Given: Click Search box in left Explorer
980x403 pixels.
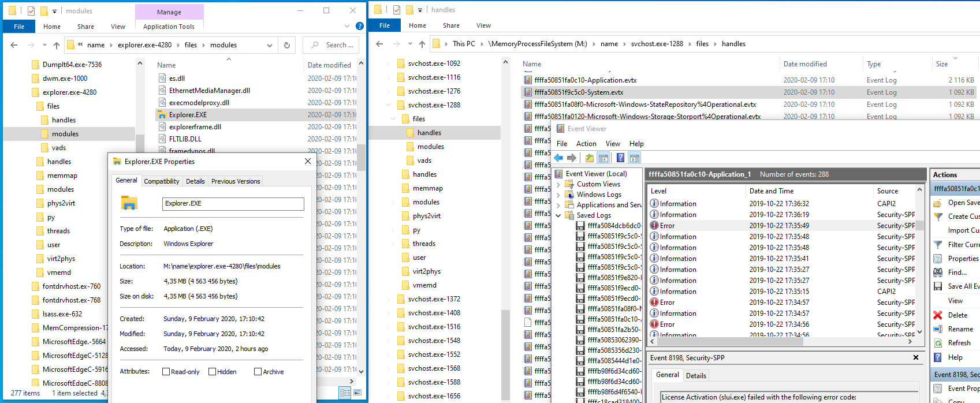Looking at the screenshot, I should 331,45.
